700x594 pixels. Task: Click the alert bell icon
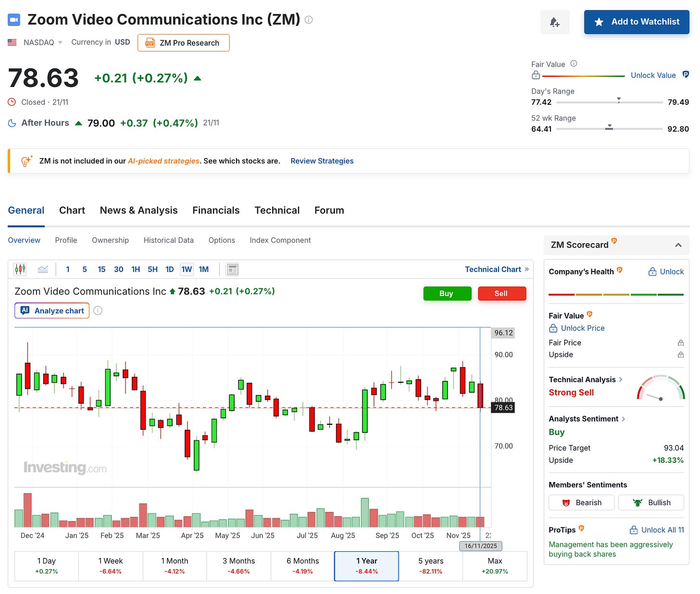(555, 22)
